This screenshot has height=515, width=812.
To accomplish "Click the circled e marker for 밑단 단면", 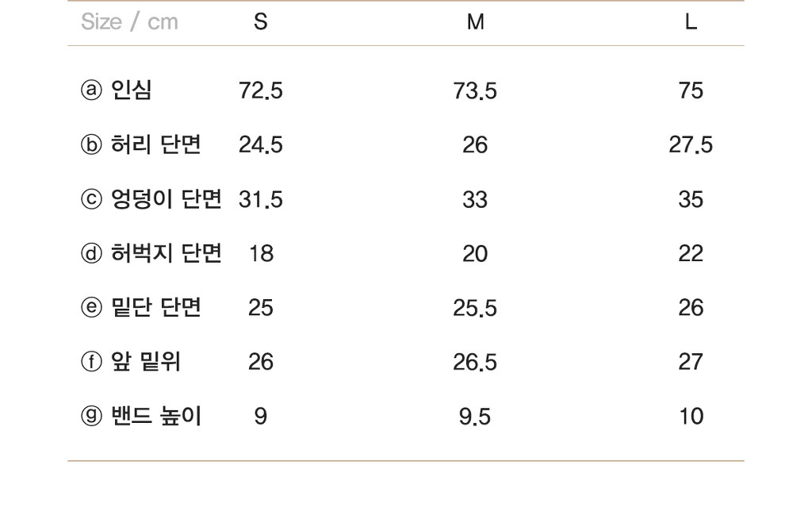I will tap(91, 307).
